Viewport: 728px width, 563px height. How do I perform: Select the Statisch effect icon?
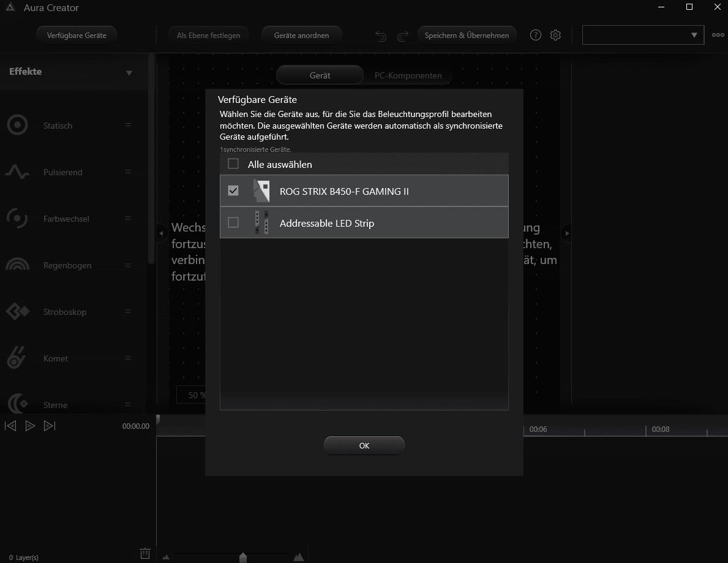[x=17, y=125]
